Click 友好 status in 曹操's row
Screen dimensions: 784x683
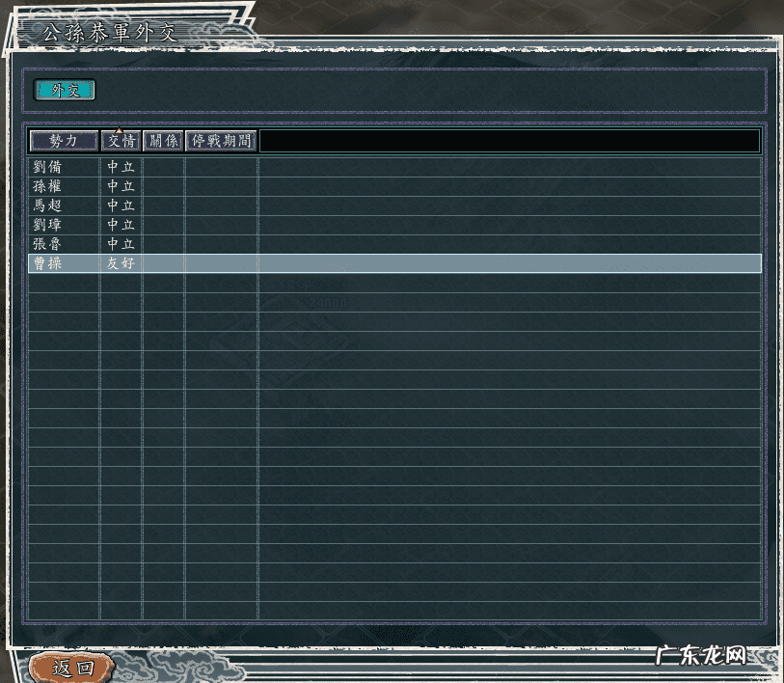[121, 263]
